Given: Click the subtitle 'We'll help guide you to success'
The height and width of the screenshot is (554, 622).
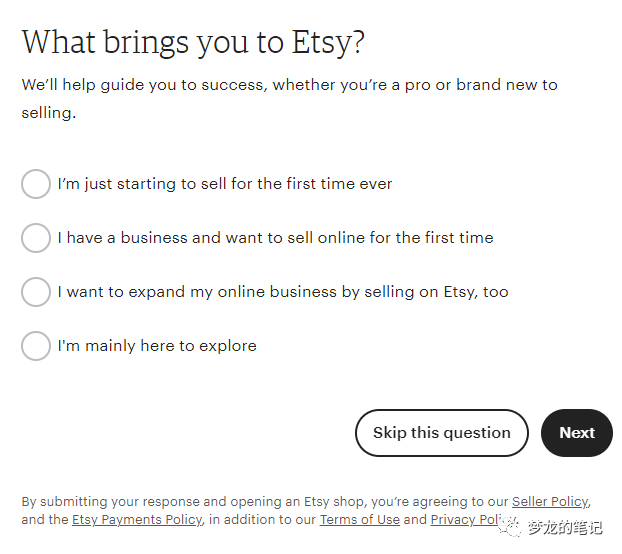Looking at the screenshot, I should tap(290, 85).
